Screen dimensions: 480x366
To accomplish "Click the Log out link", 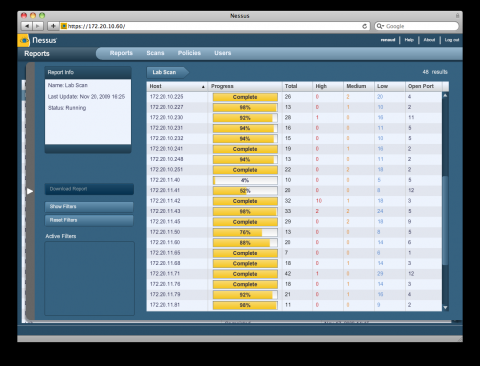I will 452,40.
